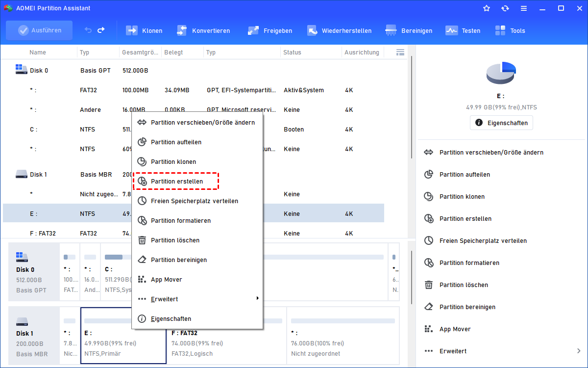Click the star favorite icon in title bar
This screenshot has height=368, width=588.
coord(487,8)
